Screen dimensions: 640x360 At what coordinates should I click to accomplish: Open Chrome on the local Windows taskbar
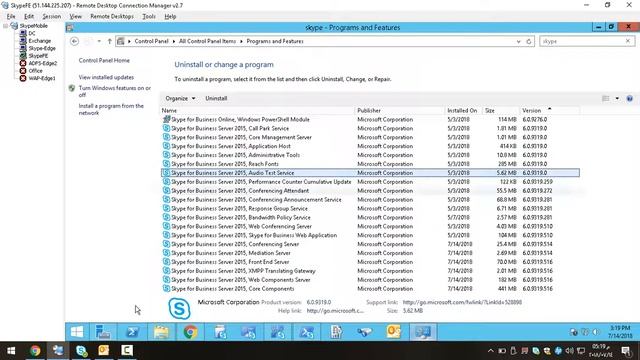pyautogui.click(x=35, y=351)
